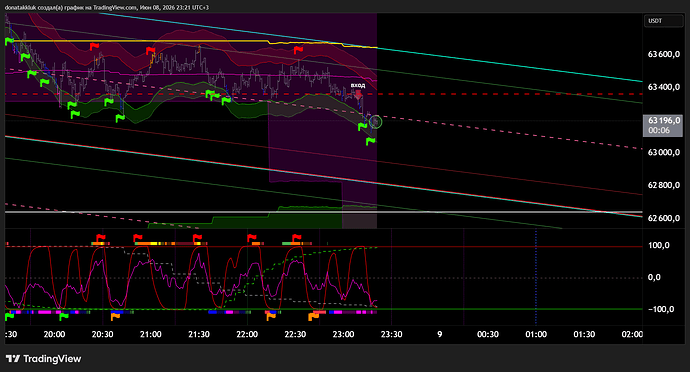The width and height of the screenshot is (690, 372).
Task: Click the red entry arrow under the 'вход' label
Action: (x=358, y=94)
